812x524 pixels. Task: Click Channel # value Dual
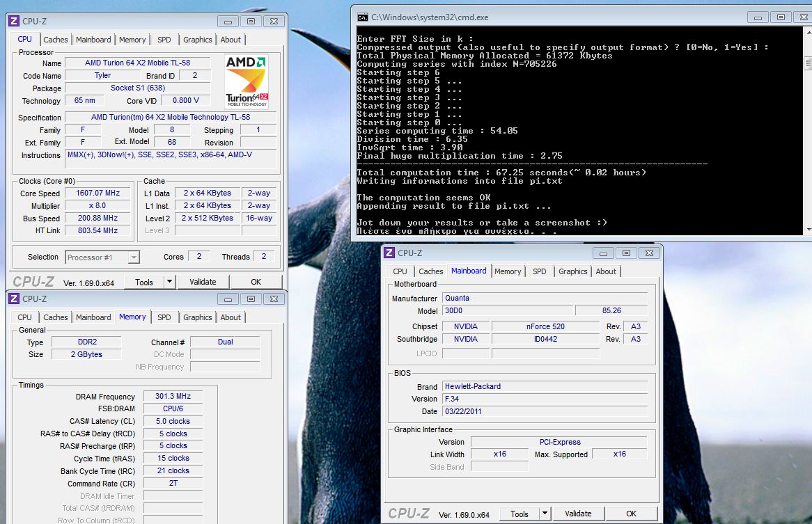pos(225,342)
